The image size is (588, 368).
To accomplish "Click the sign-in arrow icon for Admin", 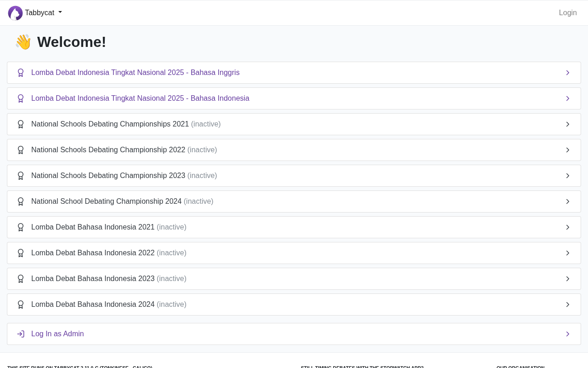I will (21, 334).
